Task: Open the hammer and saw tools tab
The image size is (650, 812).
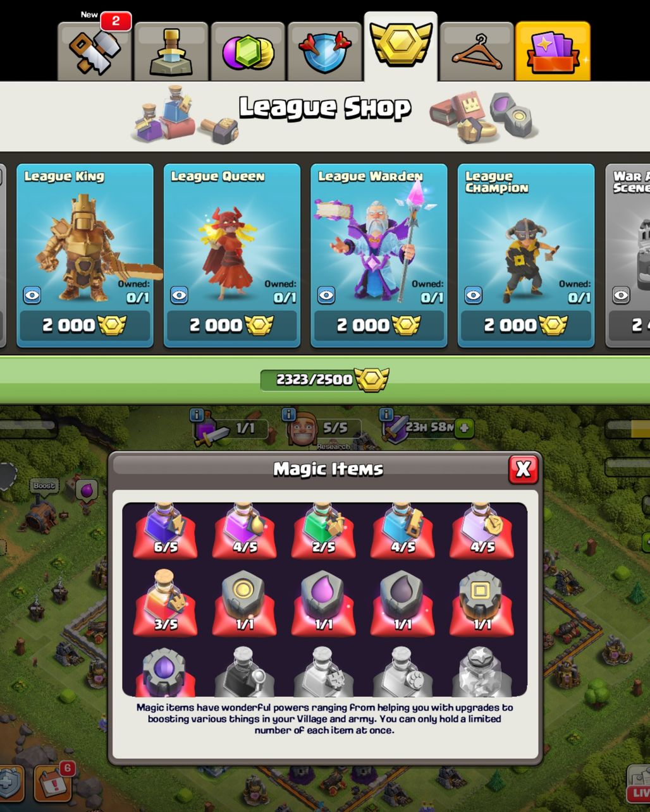Action: point(95,51)
